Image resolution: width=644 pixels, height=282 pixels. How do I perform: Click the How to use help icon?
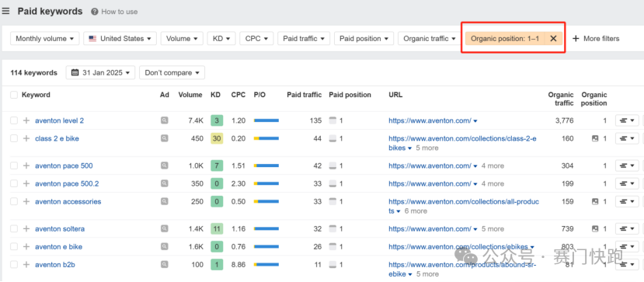click(x=95, y=12)
